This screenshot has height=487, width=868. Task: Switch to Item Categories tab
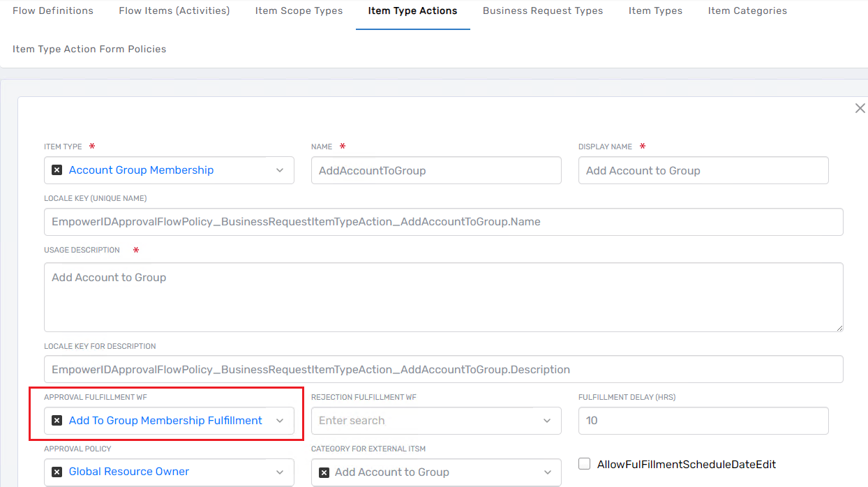(747, 11)
